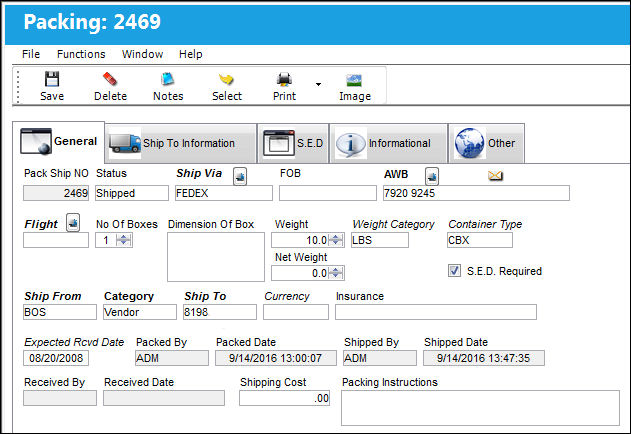The height and width of the screenshot is (434, 631).
Task: Click the Shipped By field ADM
Action: [380, 358]
